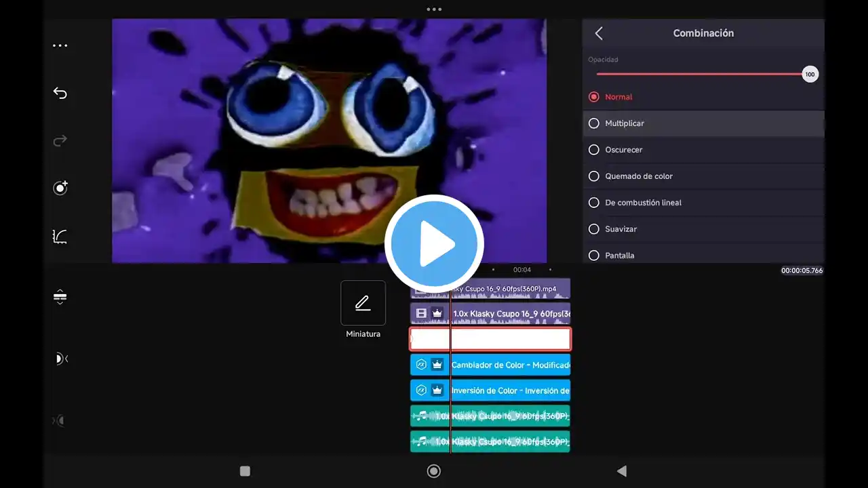868x488 pixels.
Task: Click the three-dot more options icon in left sidebar
Action: (x=60, y=46)
